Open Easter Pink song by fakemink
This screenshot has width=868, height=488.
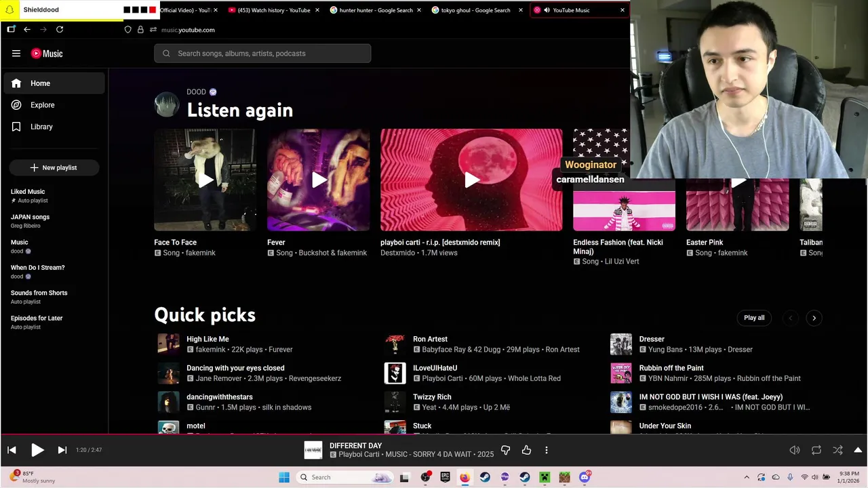(705, 243)
